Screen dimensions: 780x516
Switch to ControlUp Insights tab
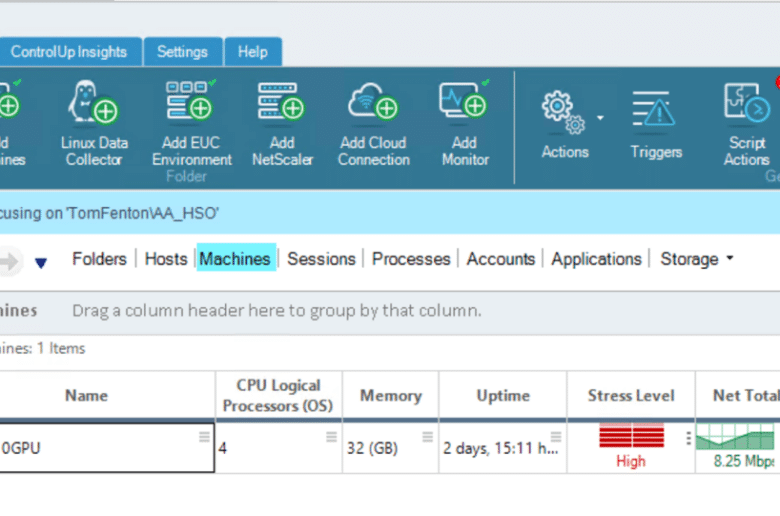pos(69,52)
